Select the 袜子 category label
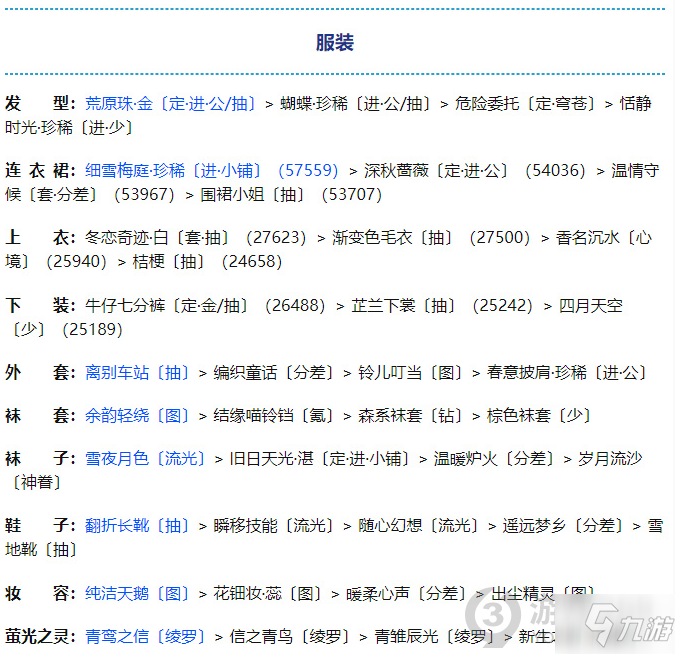 tap(40, 459)
